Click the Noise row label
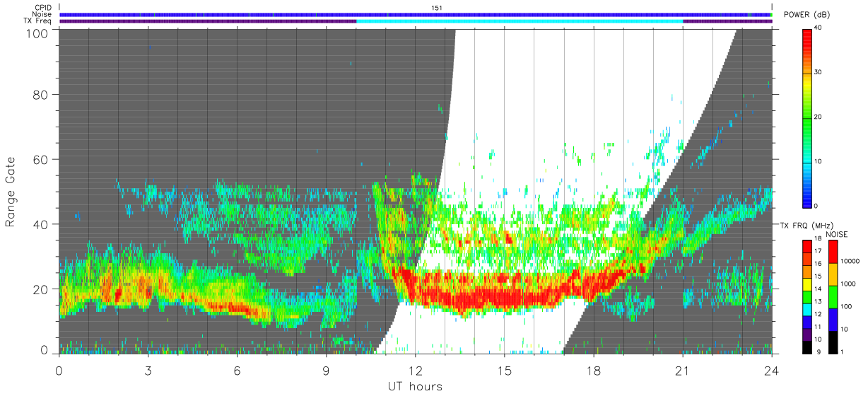This screenshot has height=401, width=868. pos(42,14)
